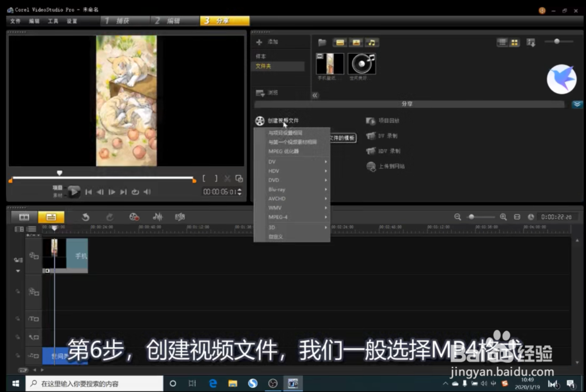This screenshot has width=586, height=392.
Task: Expand the WMV submenu
Action: tap(292, 208)
